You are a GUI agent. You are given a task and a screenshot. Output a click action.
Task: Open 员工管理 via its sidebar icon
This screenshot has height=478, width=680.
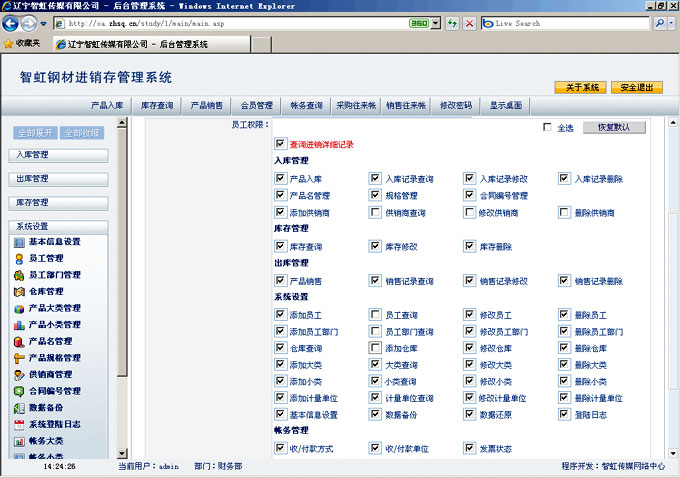(20, 258)
